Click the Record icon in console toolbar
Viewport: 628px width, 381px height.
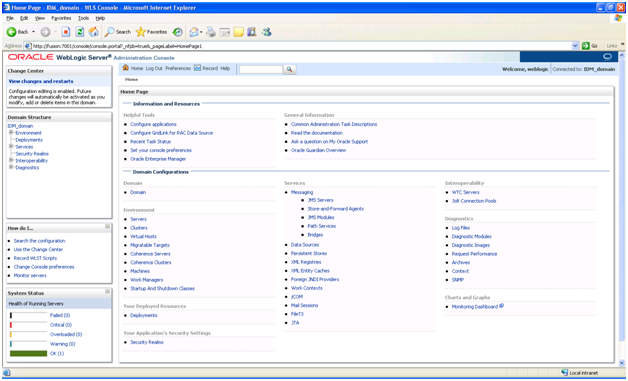point(197,68)
